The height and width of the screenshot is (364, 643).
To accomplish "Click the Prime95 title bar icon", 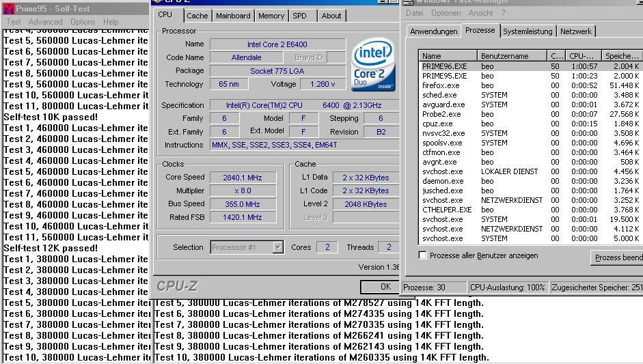I will [x=9, y=9].
